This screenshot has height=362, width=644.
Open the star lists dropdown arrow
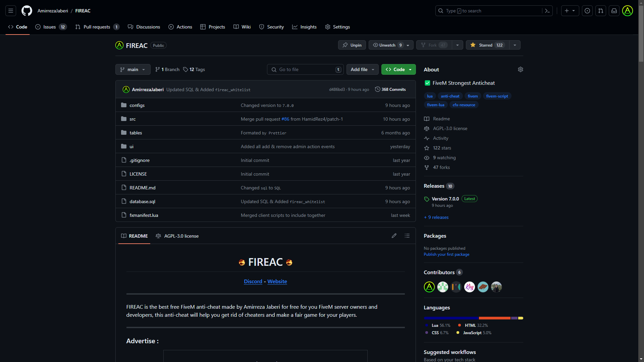pos(515,45)
